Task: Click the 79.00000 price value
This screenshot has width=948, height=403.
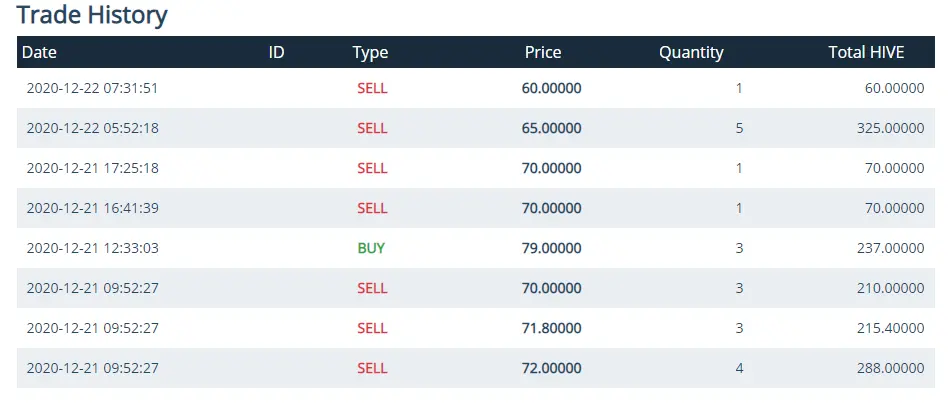Action: pyautogui.click(x=551, y=248)
